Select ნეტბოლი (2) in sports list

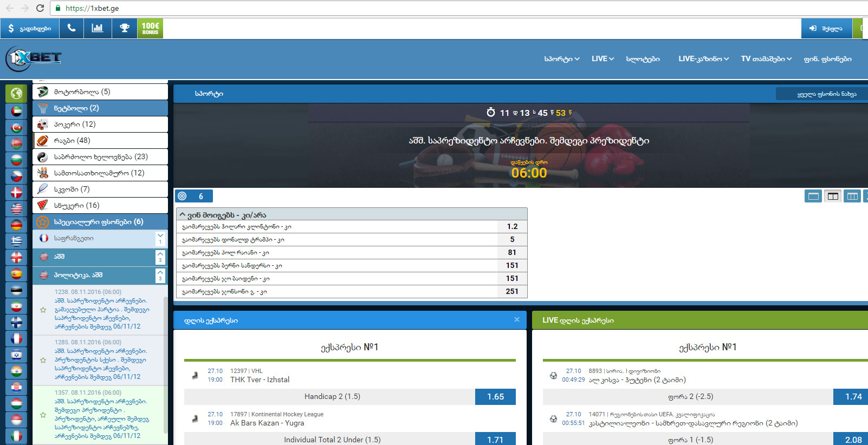pyautogui.click(x=100, y=108)
